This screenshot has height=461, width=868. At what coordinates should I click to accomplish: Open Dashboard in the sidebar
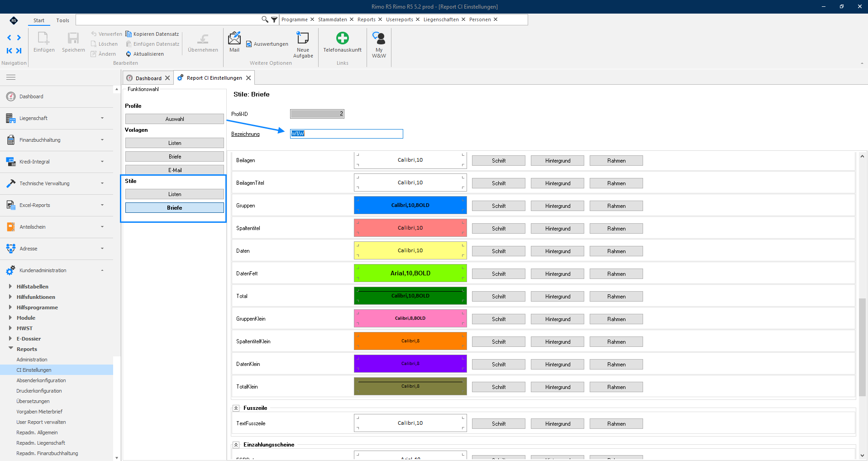click(57, 96)
